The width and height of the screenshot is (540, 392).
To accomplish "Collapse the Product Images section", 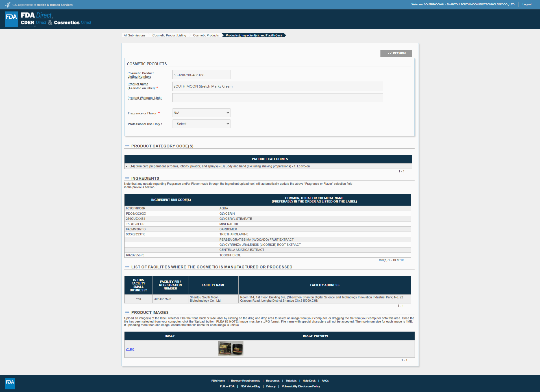I will point(127,312).
